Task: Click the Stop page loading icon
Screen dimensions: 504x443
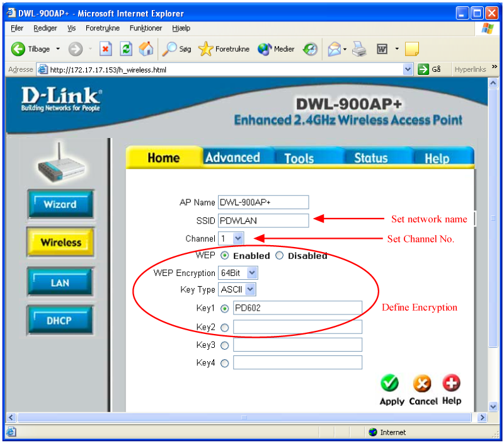Action: [x=105, y=49]
